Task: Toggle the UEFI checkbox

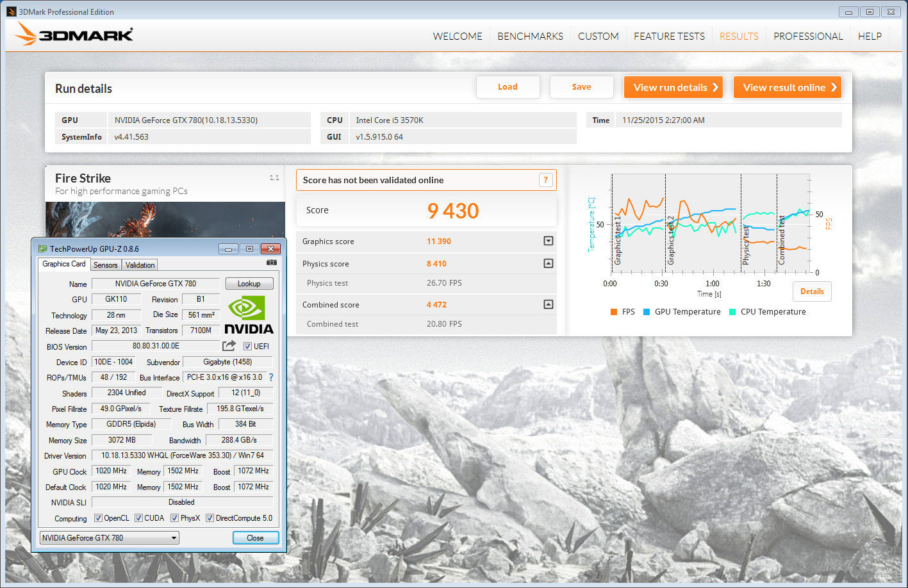Action: pyautogui.click(x=247, y=347)
